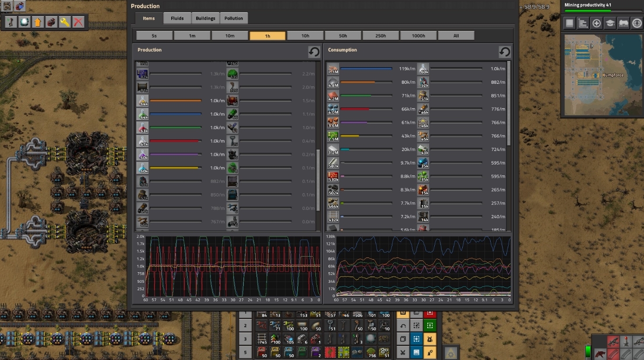The image size is (644, 360).
Task: Click the first minimap toolbar button
Action: pyautogui.click(x=569, y=23)
